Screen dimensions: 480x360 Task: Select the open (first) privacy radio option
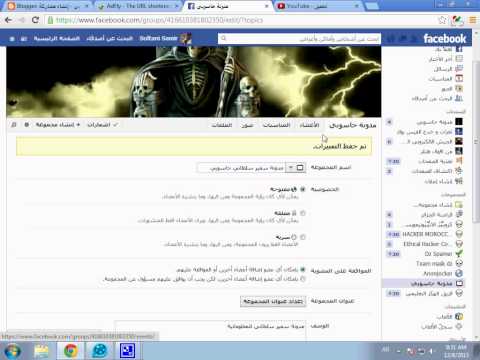click(303, 189)
